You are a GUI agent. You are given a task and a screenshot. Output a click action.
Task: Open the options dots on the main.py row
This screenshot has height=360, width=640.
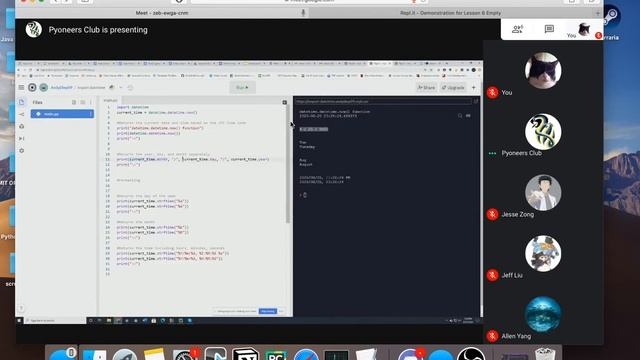90,114
